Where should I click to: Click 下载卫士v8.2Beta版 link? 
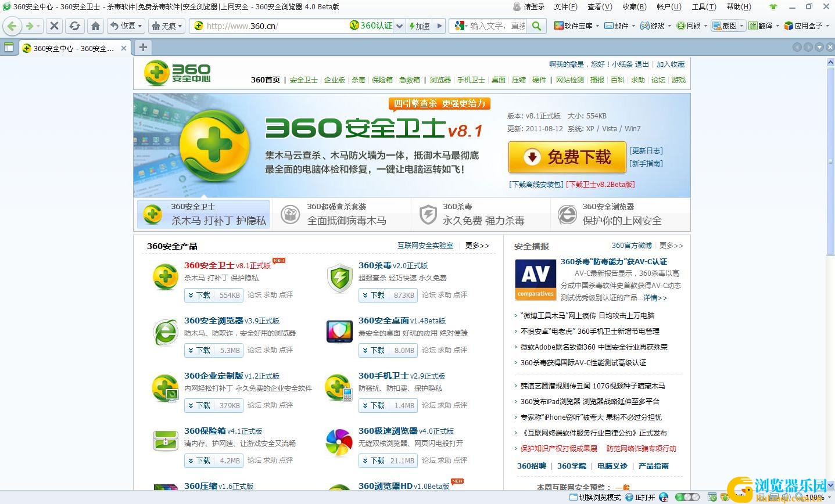[x=600, y=185]
